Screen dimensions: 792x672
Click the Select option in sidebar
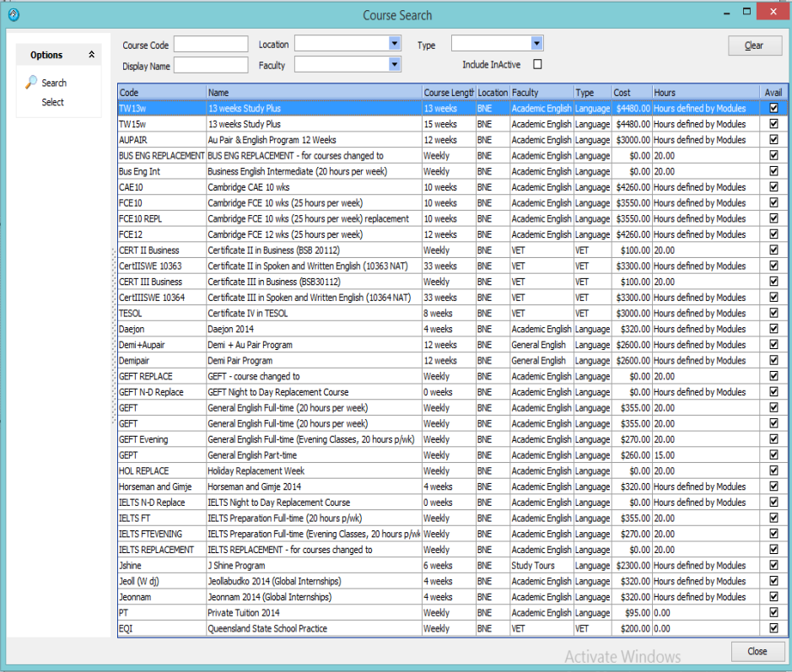click(53, 102)
